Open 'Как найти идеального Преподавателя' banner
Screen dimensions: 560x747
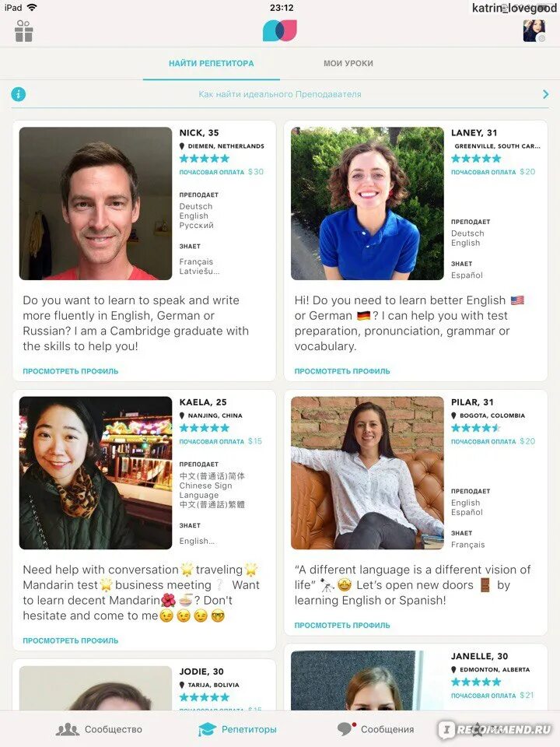(280, 94)
